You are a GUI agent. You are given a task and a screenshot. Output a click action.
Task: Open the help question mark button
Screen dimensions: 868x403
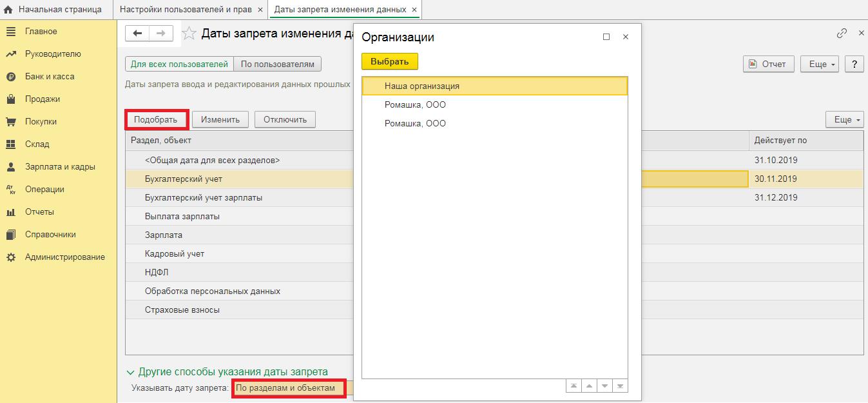(854, 64)
